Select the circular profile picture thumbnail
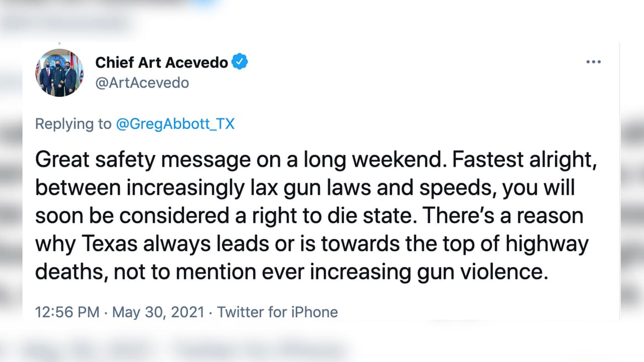Screen dimensions: 644x362 tap(59, 72)
